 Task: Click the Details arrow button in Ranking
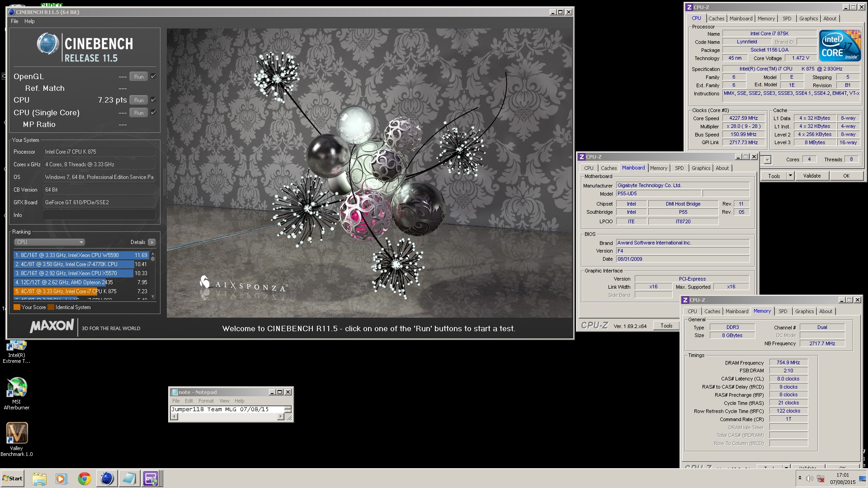pyautogui.click(x=152, y=242)
